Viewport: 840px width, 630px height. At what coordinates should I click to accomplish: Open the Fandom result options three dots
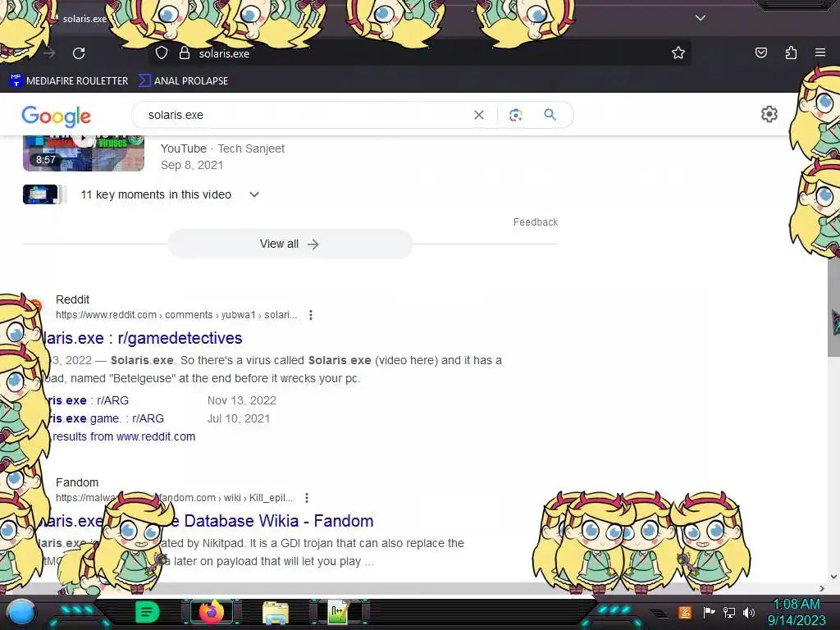tap(307, 498)
